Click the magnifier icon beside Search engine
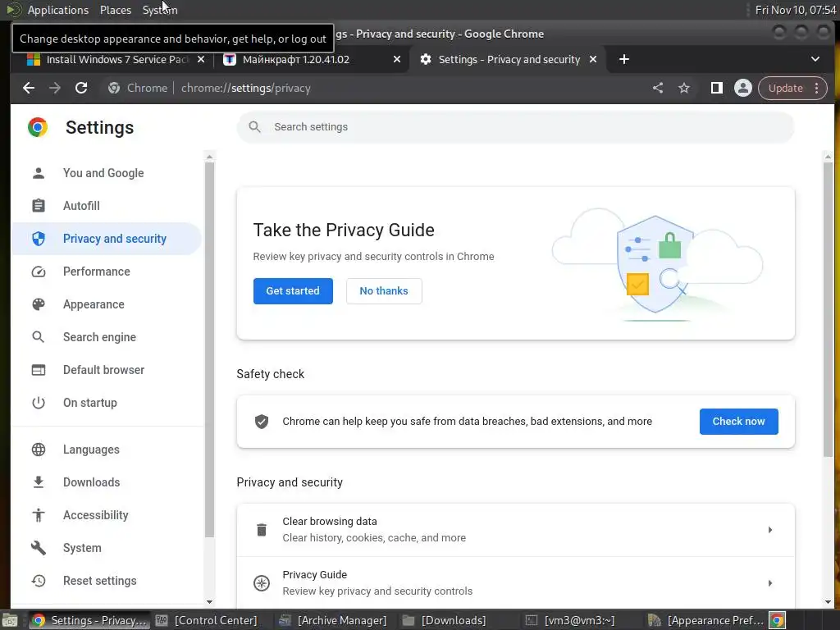This screenshot has height=630, width=840. [39, 337]
